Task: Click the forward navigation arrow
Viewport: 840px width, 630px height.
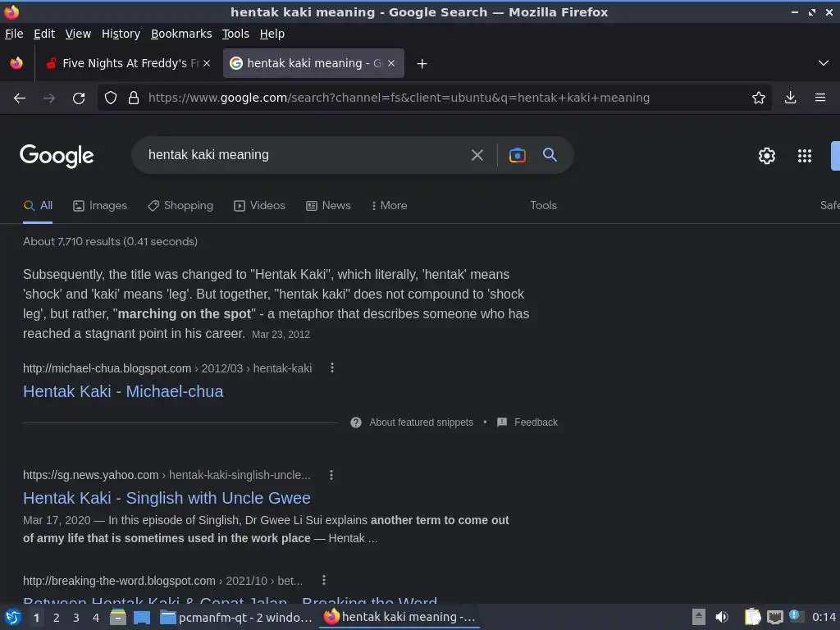Action: tap(48, 98)
